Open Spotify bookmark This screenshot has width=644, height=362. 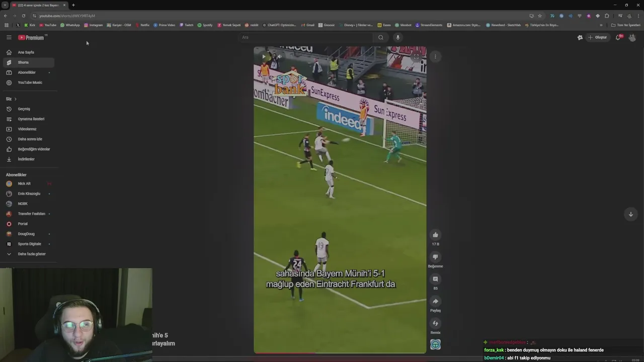[x=205, y=25]
